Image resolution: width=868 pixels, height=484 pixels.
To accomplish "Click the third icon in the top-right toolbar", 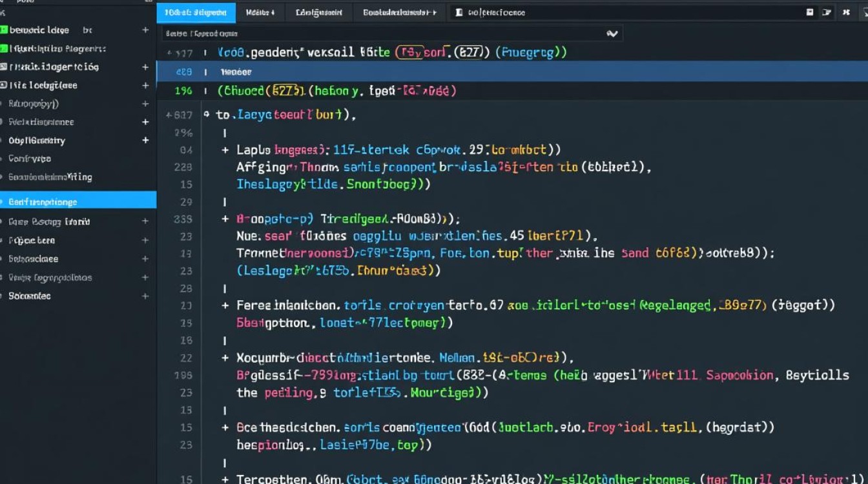I will pyautogui.click(x=846, y=12).
